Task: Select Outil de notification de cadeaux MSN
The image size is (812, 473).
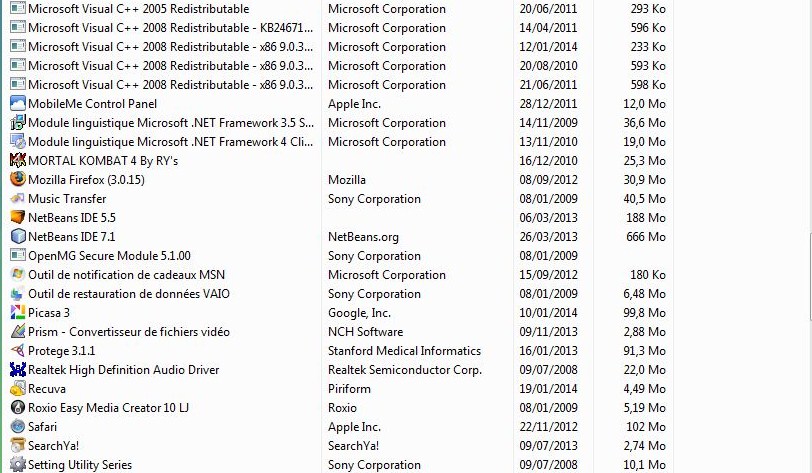Action: [126, 275]
